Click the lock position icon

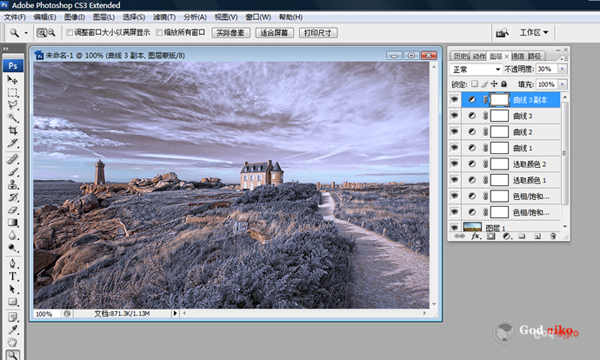point(494,84)
